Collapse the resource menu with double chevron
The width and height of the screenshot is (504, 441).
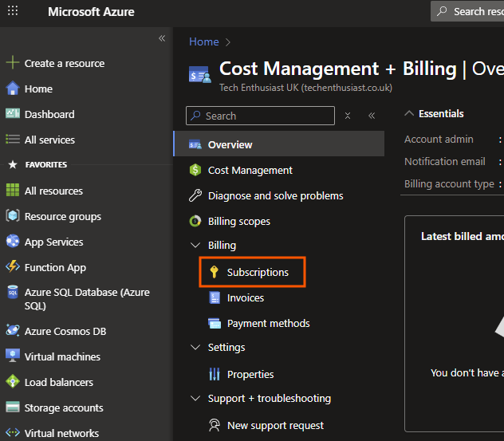pyautogui.click(x=372, y=116)
